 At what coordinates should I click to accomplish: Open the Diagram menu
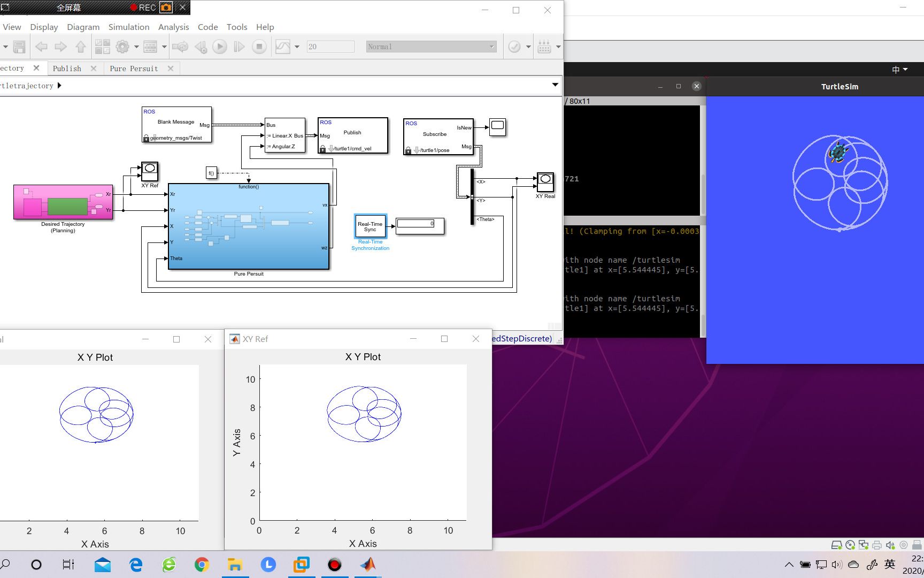point(83,27)
